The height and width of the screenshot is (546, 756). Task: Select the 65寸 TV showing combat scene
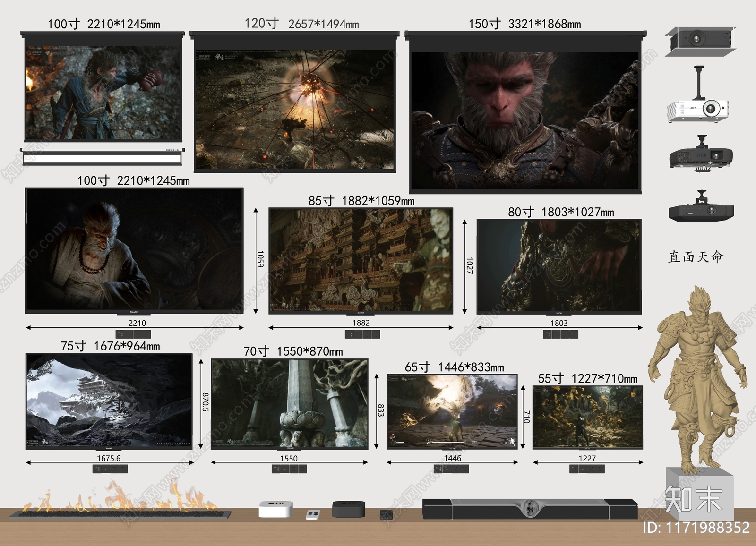tap(452, 411)
